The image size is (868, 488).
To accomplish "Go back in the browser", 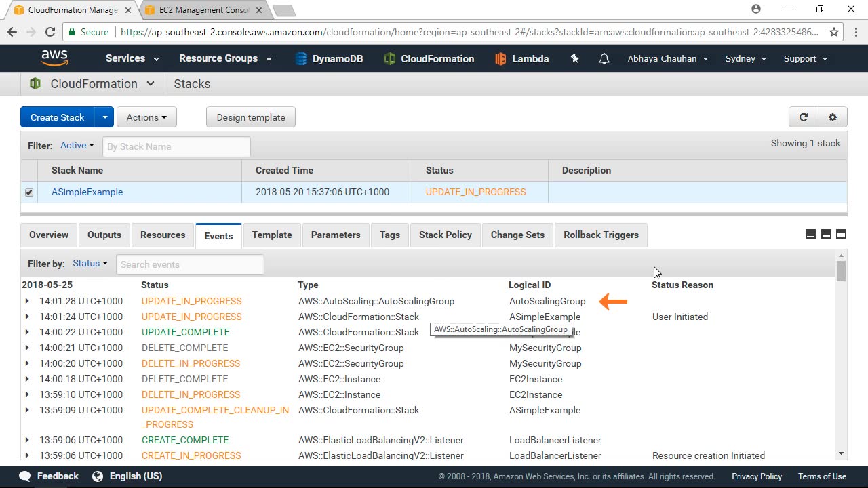I will (12, 32).
